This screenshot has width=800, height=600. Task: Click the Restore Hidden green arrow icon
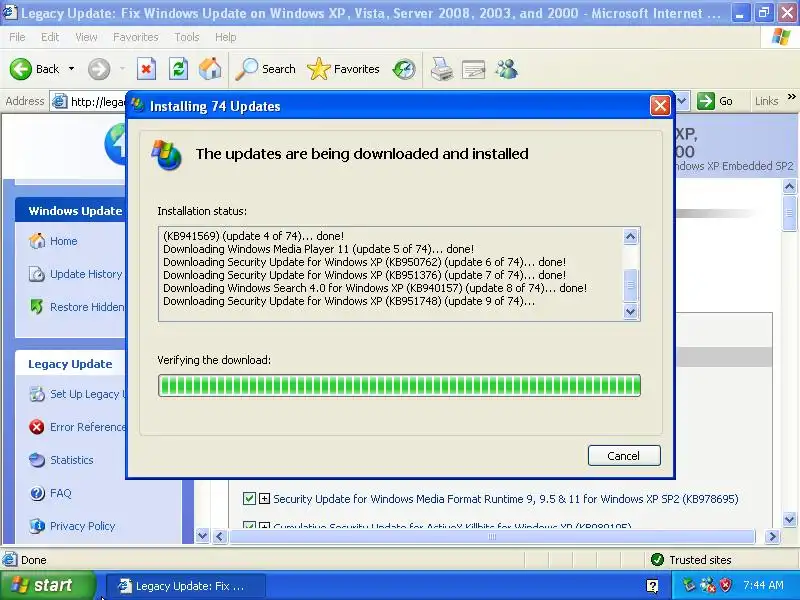(37, 307)
